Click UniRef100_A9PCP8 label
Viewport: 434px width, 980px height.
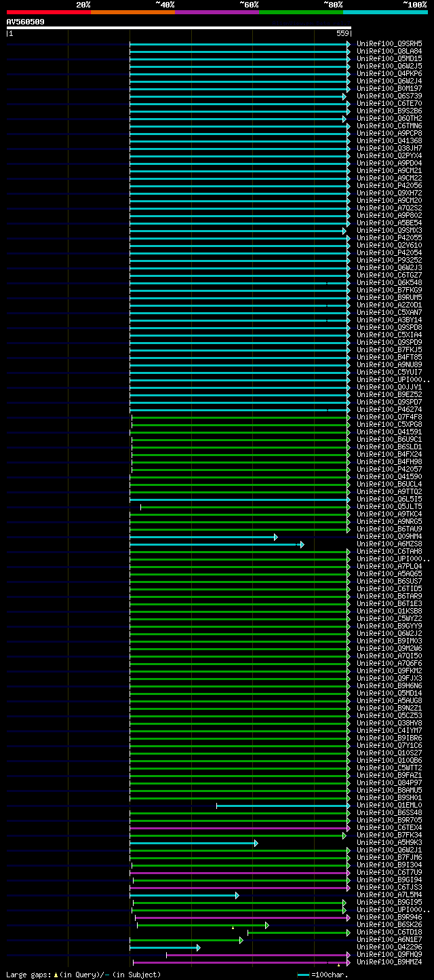[389, 133]
